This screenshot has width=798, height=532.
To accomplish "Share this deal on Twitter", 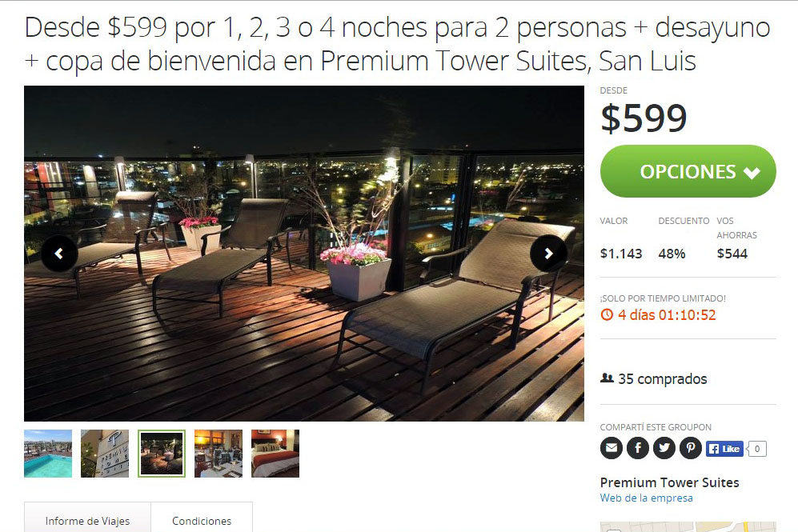I will pos(664,448).
